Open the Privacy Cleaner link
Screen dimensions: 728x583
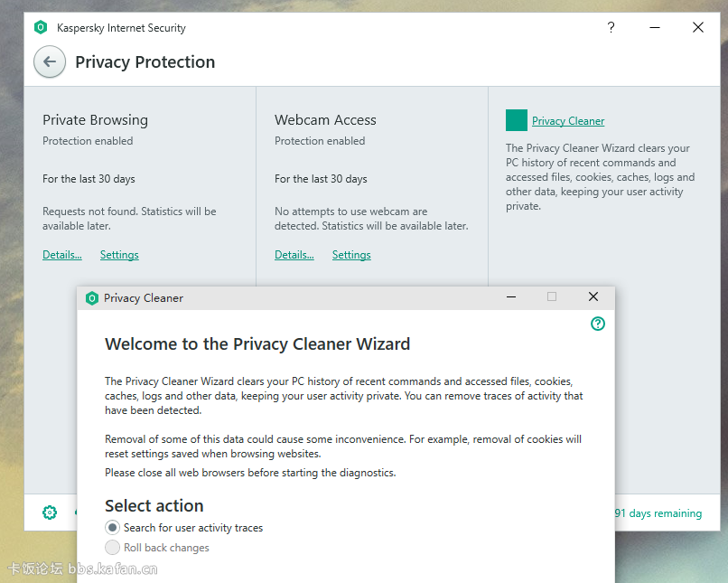tap(568, 121)
